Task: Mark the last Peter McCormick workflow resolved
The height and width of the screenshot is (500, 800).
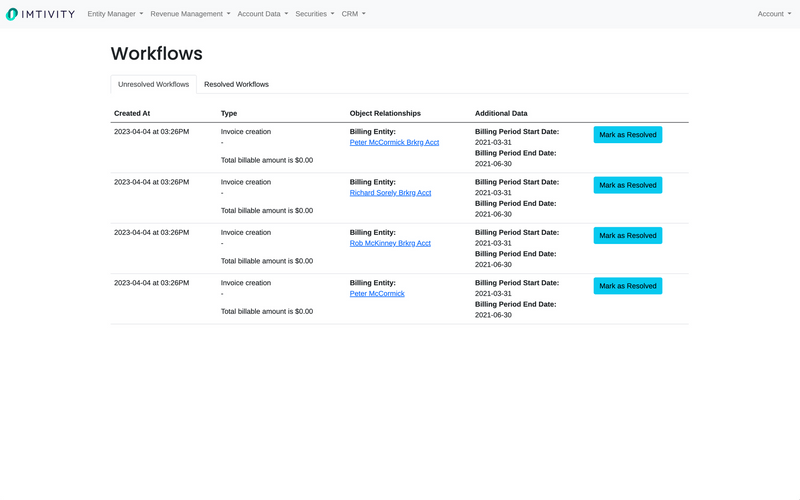Action: coord(627,286)
